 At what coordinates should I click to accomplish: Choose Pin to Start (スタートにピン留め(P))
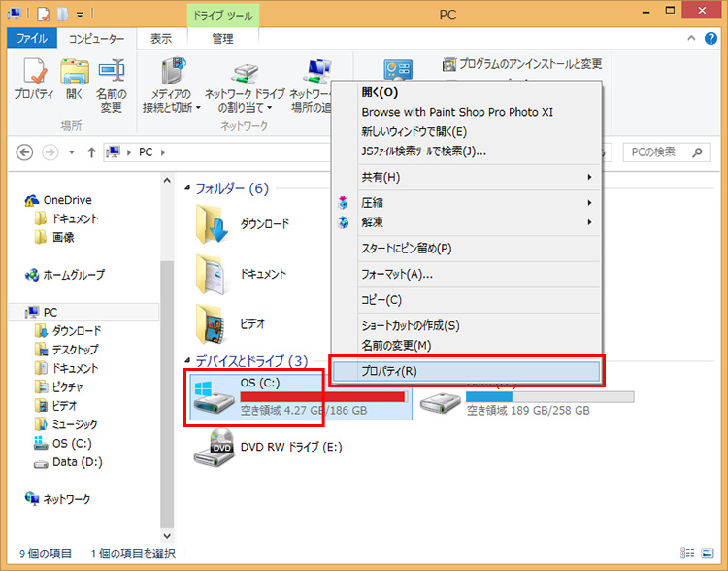pos(466,248)
